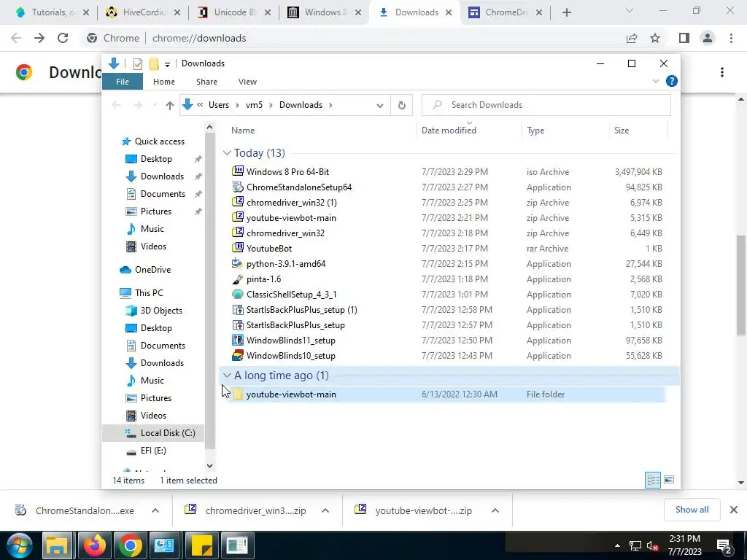
Task: Open Chrome side panel icon
Action: [x=684, y=38]
